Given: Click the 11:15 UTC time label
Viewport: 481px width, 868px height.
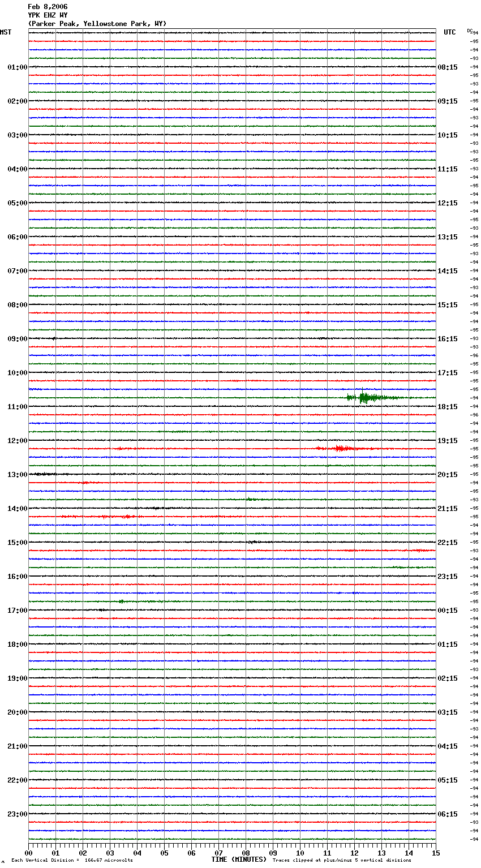Looking at the screenshot, I should [x=448, y=169].
